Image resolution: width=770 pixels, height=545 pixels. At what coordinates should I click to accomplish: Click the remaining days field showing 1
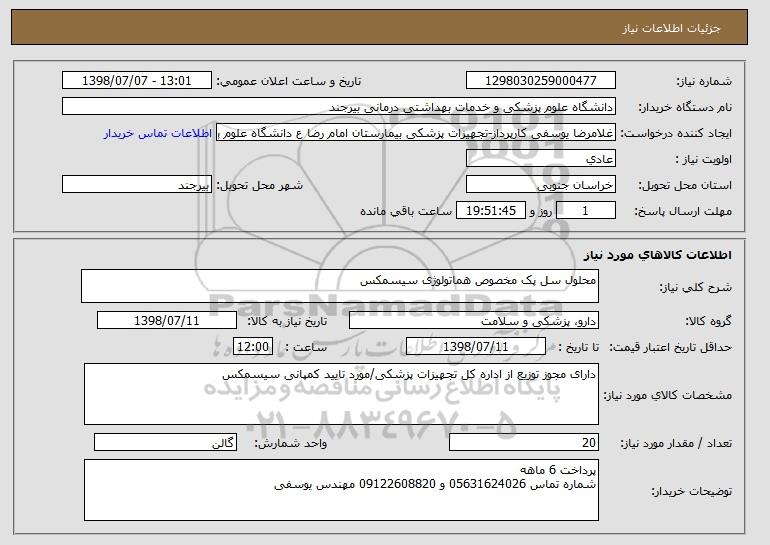coord(585,211)
